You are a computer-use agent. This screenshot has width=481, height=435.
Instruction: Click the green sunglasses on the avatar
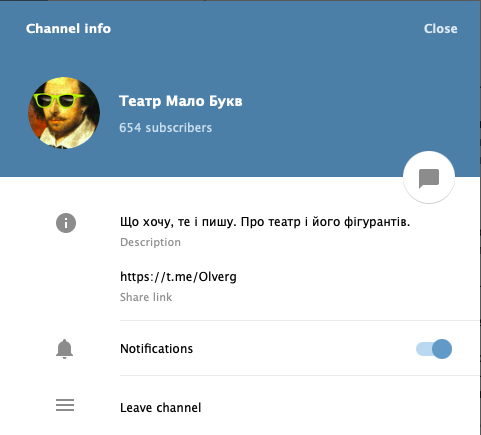coord(58,100)
